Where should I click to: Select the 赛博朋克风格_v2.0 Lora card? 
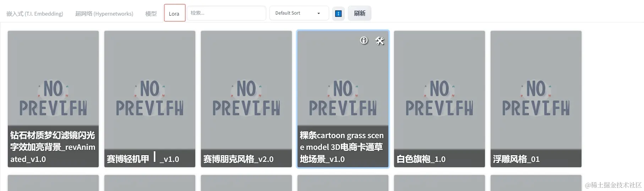click(x=246, y=99)
